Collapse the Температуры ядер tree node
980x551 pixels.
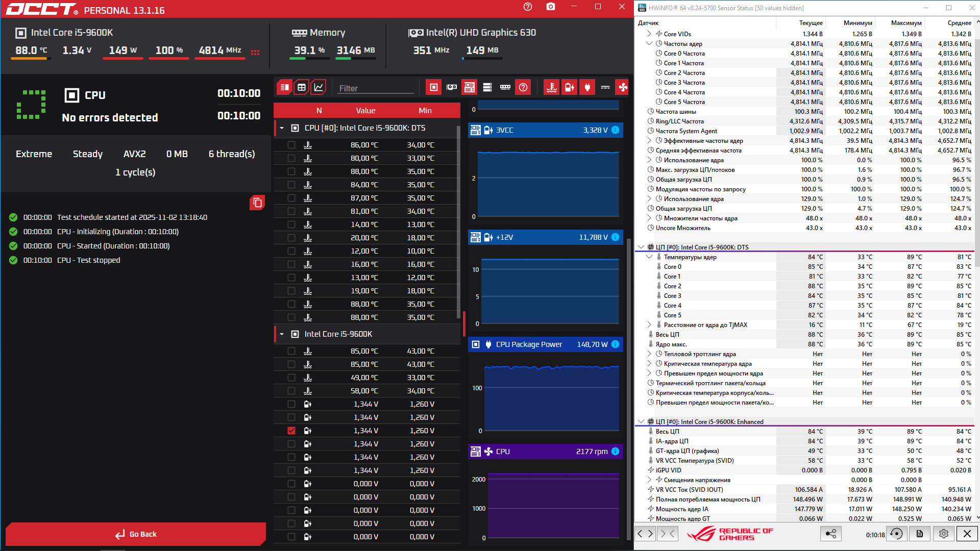pyautogui.click(x=649, y=257)
